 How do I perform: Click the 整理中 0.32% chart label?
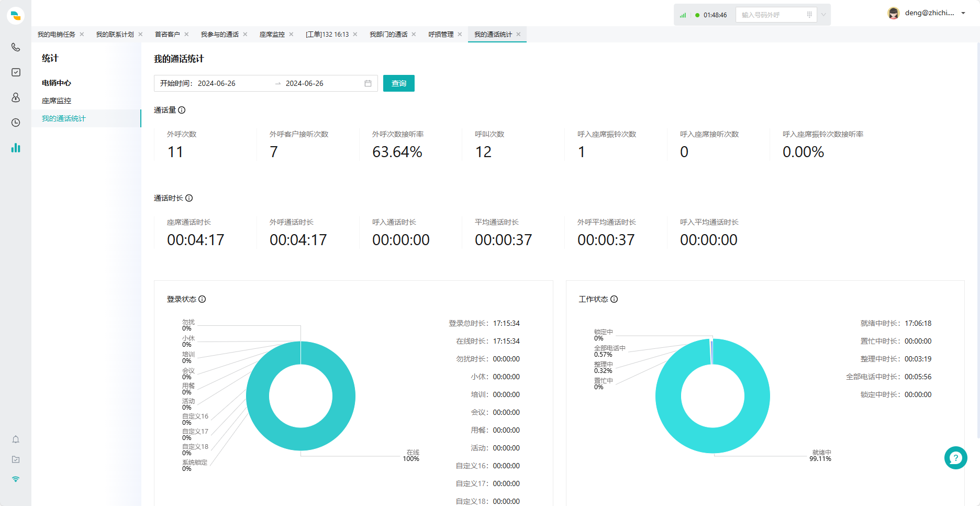tap(603, 368)
